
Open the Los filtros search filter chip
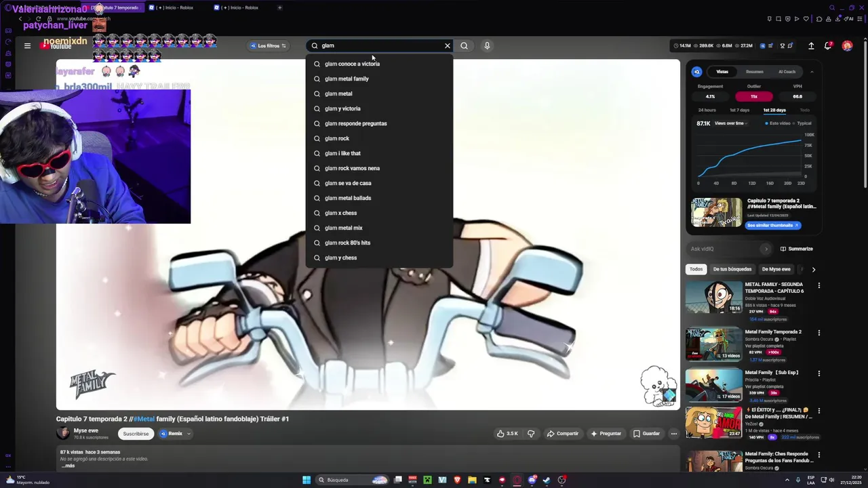tap(269, 46)
